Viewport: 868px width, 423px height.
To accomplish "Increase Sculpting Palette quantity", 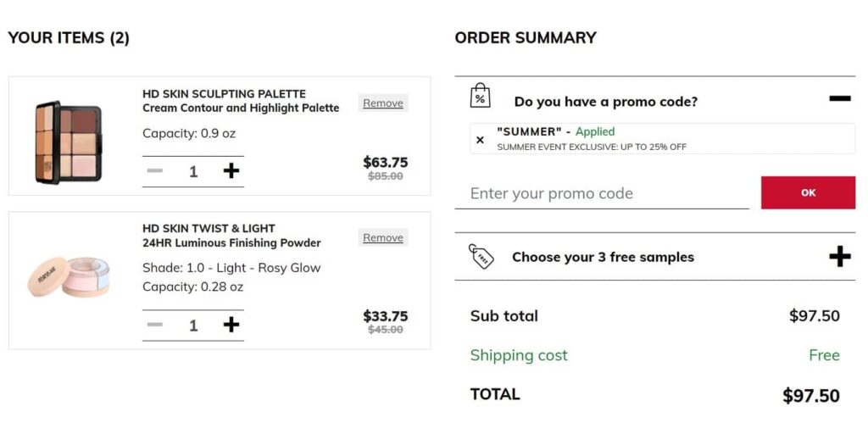I will [x=231, y=171].
